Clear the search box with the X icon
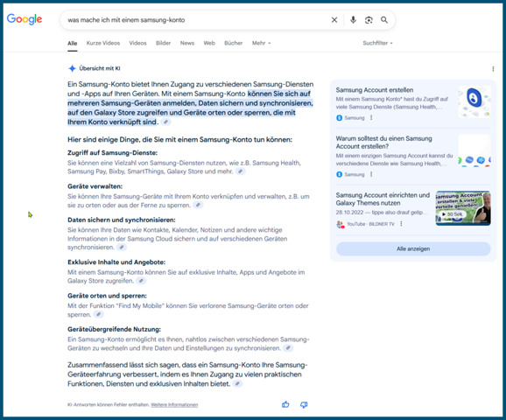This screenshot has height=420, width=506. pos(334,20)
